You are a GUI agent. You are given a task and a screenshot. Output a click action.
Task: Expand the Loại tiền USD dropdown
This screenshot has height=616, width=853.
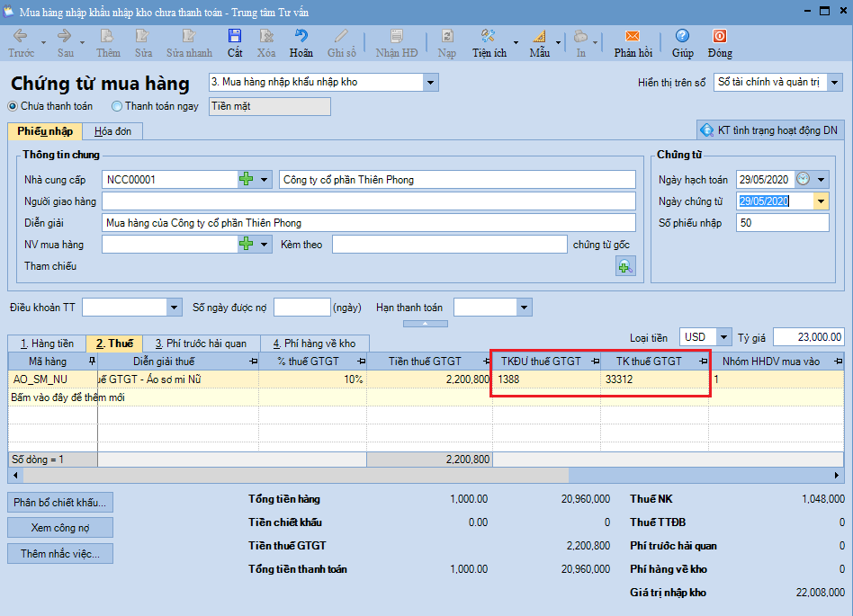pyautogui.click(x=723, y=337)
